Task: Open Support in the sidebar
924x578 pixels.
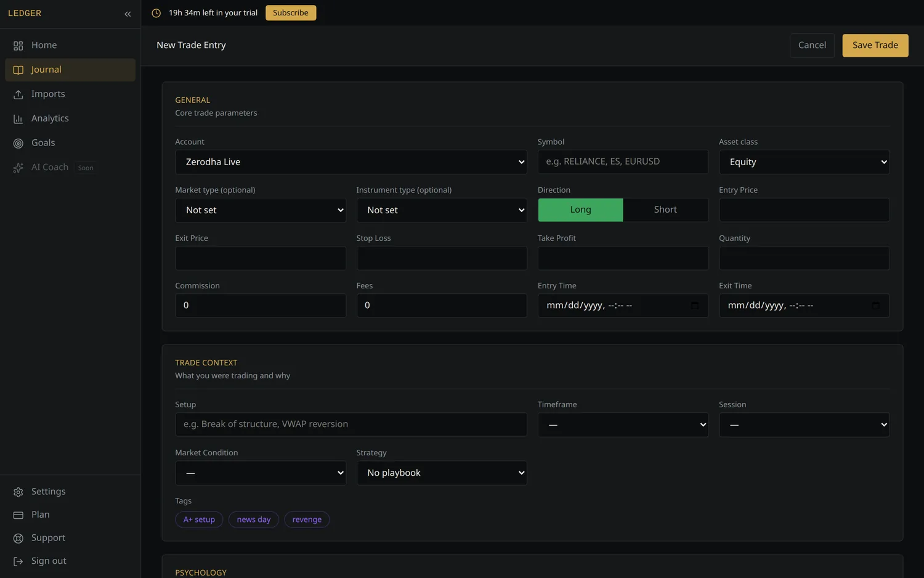Action: pyautogui.click(x=70, y=538)
